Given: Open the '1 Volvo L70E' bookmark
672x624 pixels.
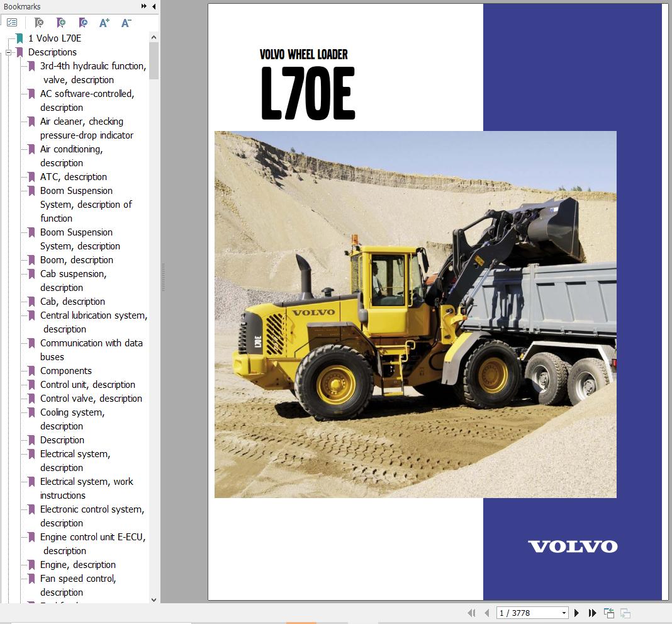Looking at the screenshot, I should [55, 38].
